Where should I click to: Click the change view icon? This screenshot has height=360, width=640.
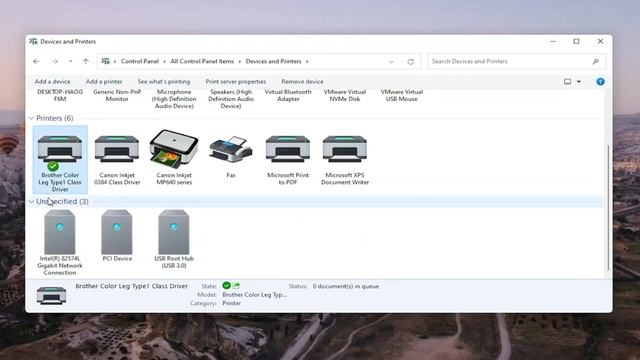click(x=567, y=82)
